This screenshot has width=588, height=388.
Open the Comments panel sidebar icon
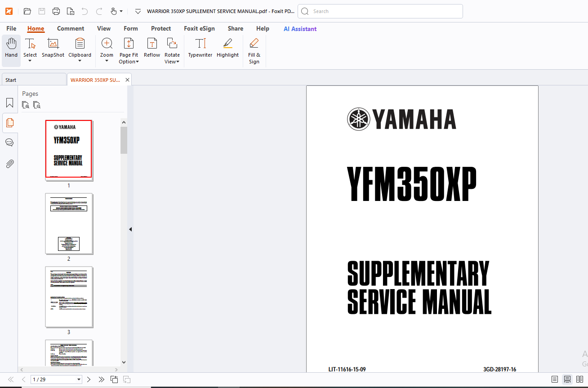click(9, 143)
